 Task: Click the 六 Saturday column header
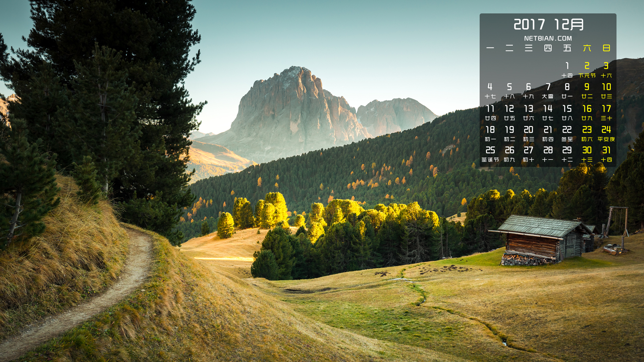(x=587, y=48)
